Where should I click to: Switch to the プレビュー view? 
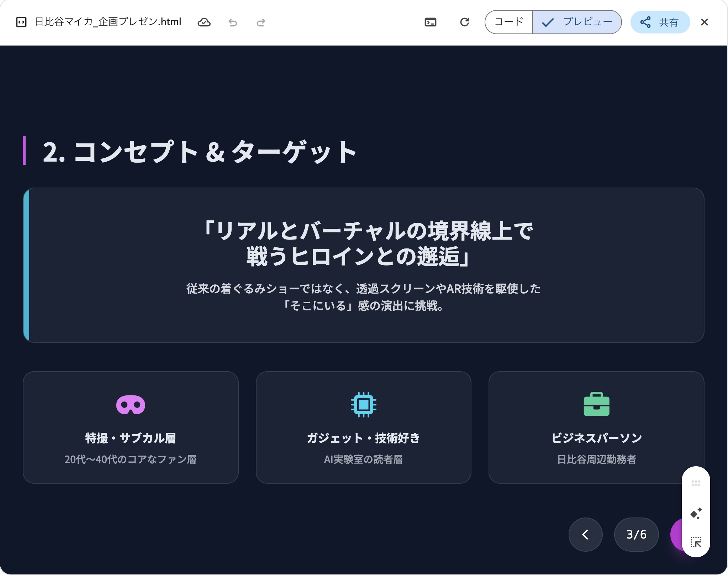[x=577, y=22]
